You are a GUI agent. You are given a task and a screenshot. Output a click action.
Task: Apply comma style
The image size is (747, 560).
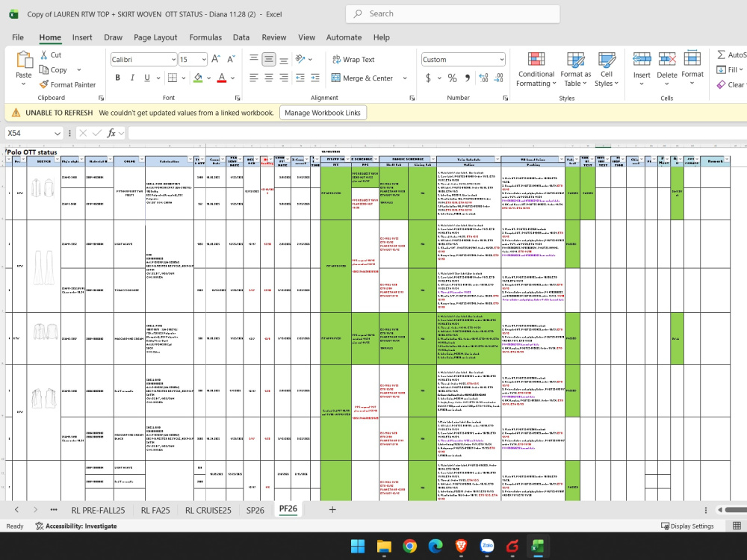coord(468,78)
